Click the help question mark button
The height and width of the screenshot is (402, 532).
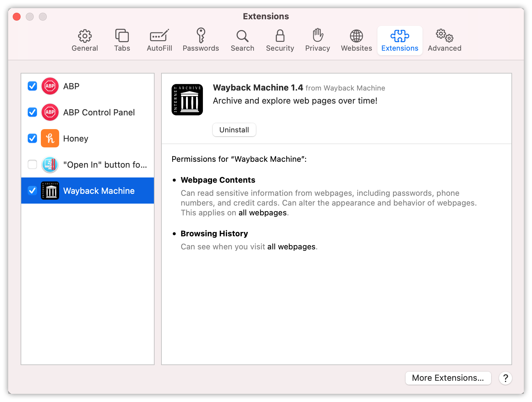point(505,378)
